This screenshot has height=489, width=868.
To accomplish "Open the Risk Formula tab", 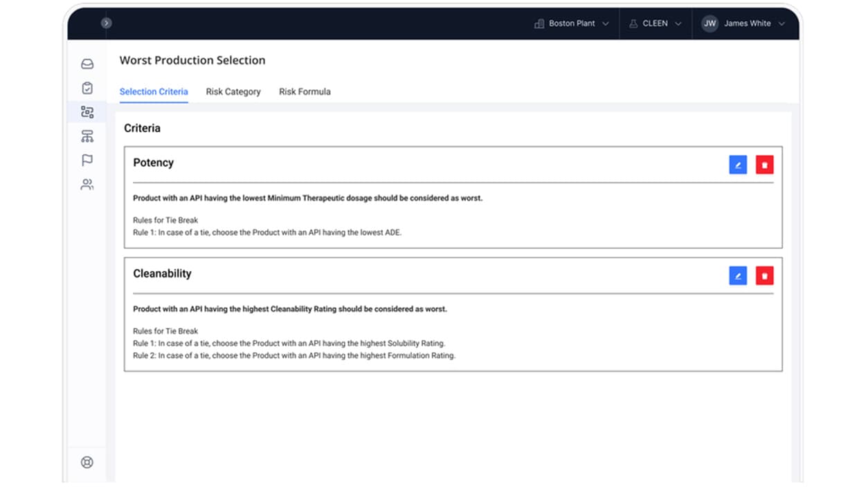I will click(305, 91).
